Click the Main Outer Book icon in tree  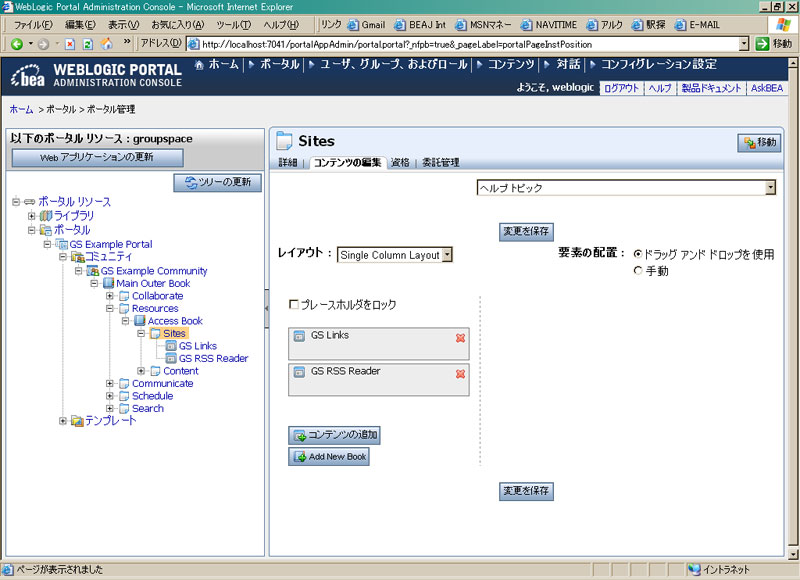[x=108, y=283]
